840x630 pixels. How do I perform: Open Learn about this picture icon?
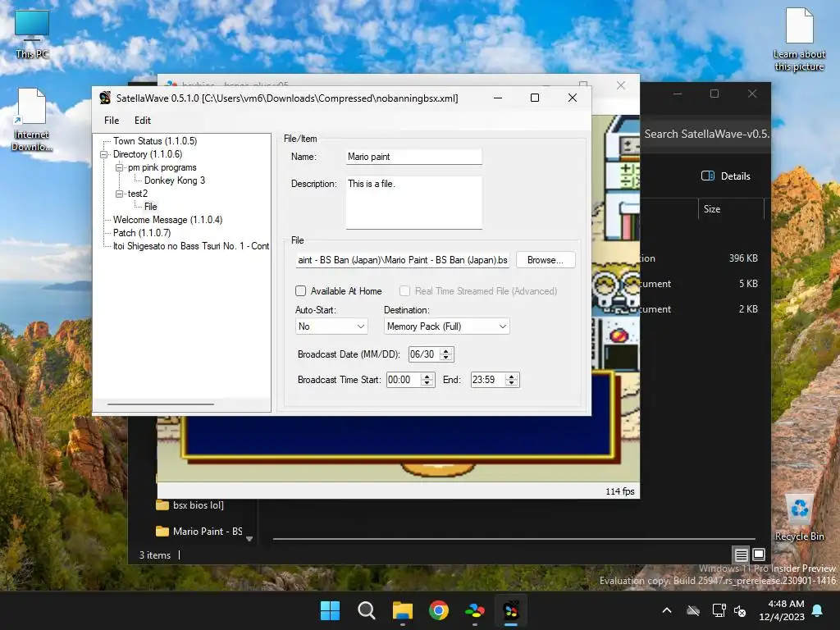coord(799,39)
